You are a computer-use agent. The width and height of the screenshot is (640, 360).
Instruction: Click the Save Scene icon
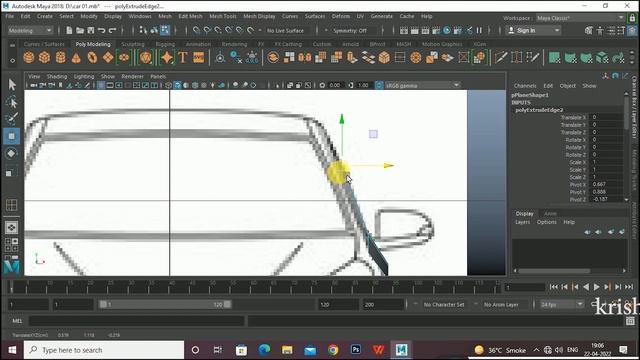(x=91, y=30)
